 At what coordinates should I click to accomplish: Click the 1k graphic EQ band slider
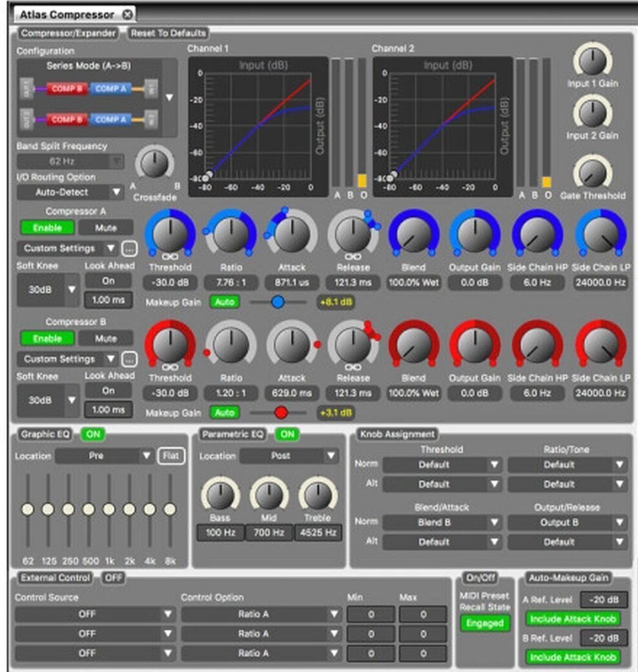[x=108, y=509]
